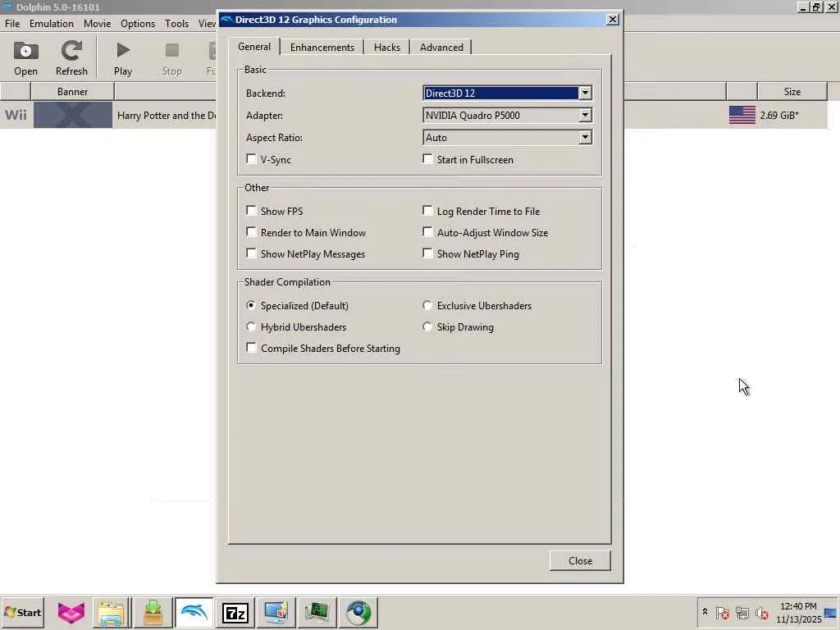Viewport: 840px width, 630px height.
Task: Click the Action Center flag tray icon
Action: pyautogui.click(x=722, y=612)
